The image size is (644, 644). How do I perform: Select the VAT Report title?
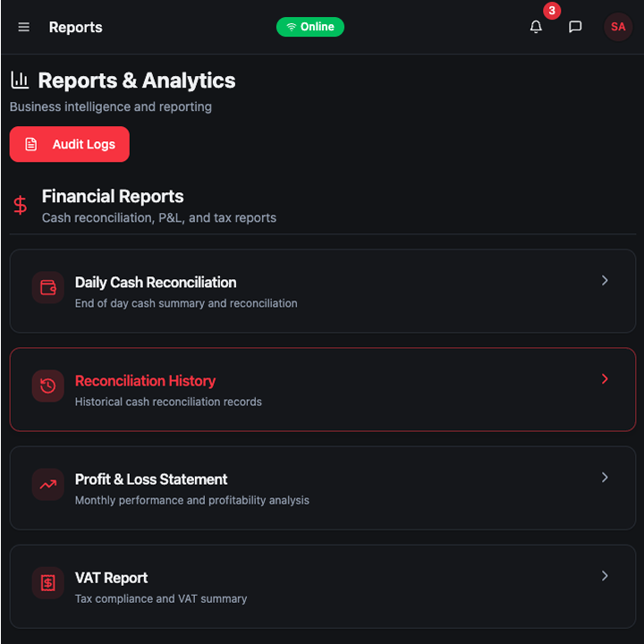(111, 578)
